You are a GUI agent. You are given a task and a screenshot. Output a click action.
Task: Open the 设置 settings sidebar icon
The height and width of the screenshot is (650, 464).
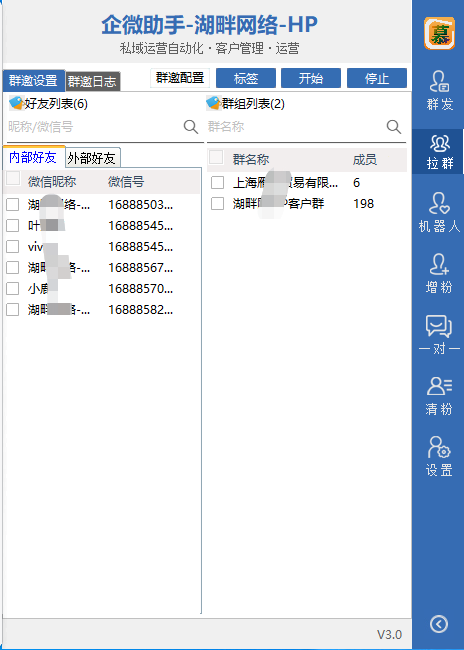coord(439,456)
